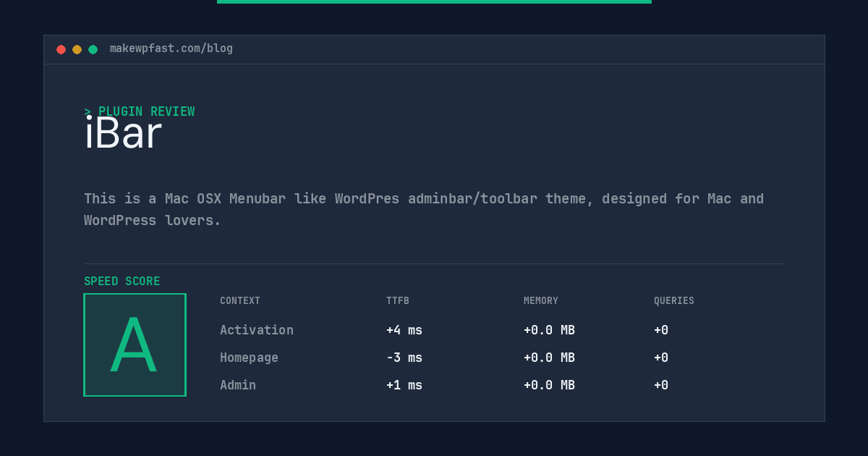
Task: Click the plugin description paragraph
Action: point(424,209)
